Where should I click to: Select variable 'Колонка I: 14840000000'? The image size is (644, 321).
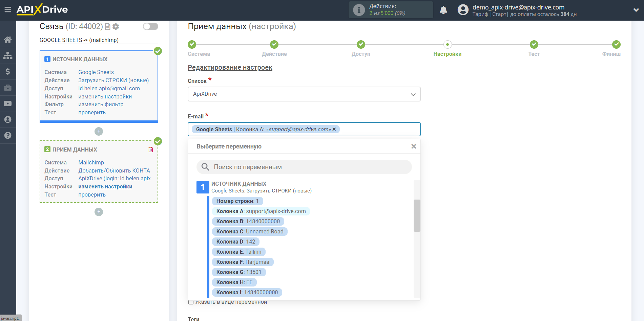[247, 292]
